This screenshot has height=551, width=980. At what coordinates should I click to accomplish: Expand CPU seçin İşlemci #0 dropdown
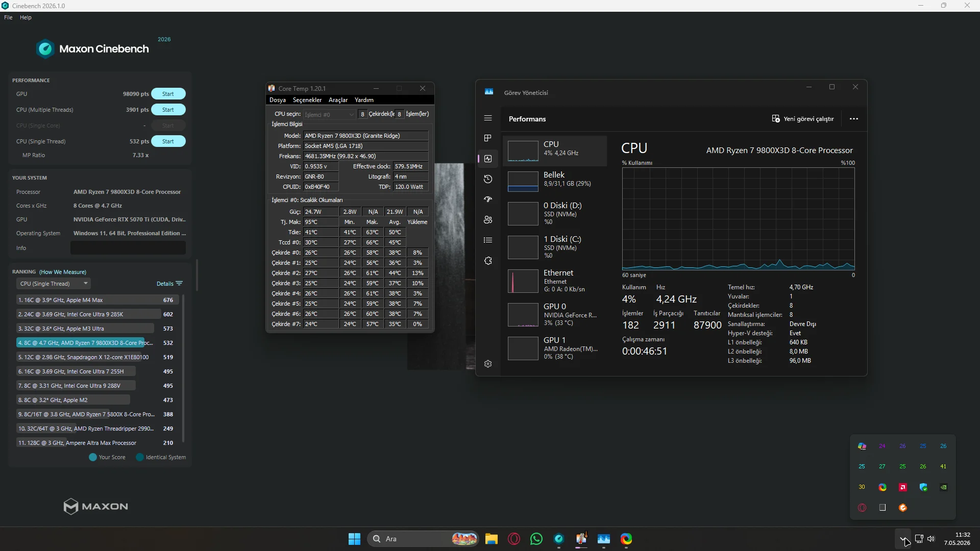[329, 114]
